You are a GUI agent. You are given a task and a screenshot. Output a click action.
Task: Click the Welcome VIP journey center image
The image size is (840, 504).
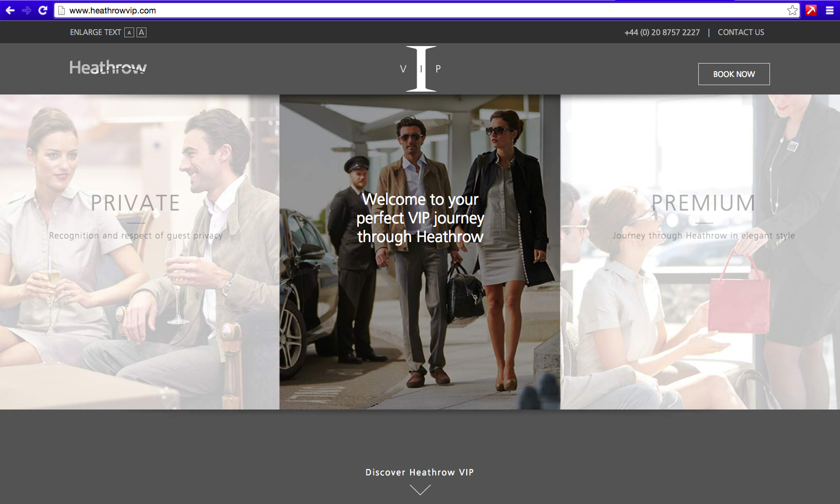[x=420, y=252]
